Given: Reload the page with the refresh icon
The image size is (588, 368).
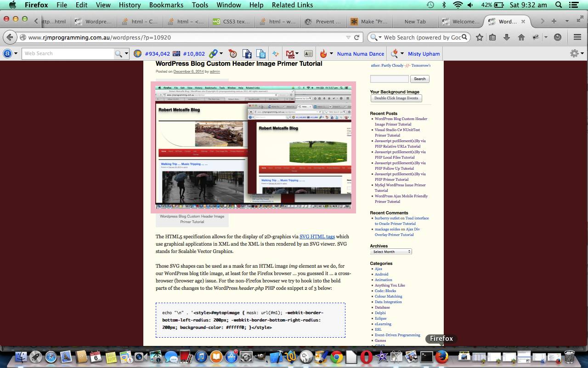Looking at the screenshot, I should (x=356, y=37).
